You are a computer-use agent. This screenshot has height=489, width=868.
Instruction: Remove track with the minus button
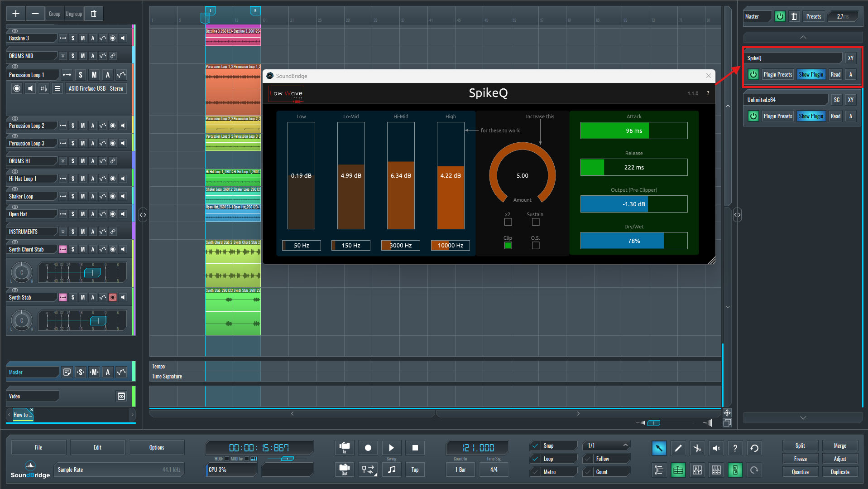(x=35, y=14)
